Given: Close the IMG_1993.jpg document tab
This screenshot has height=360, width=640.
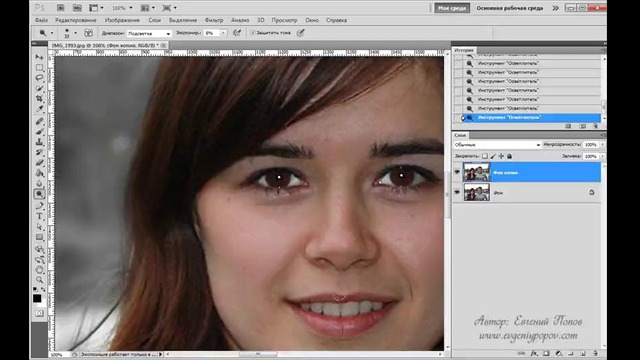Looking at the screenshot, I should point(164,45).
